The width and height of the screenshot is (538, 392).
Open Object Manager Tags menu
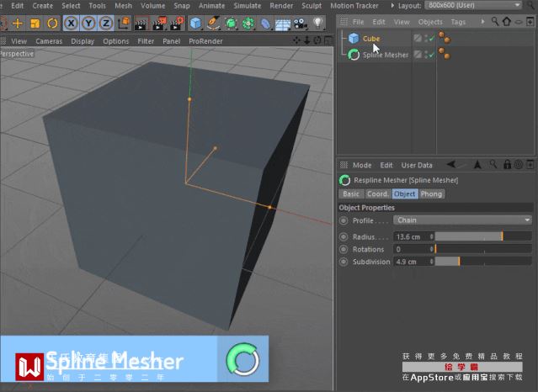point(458,22)
